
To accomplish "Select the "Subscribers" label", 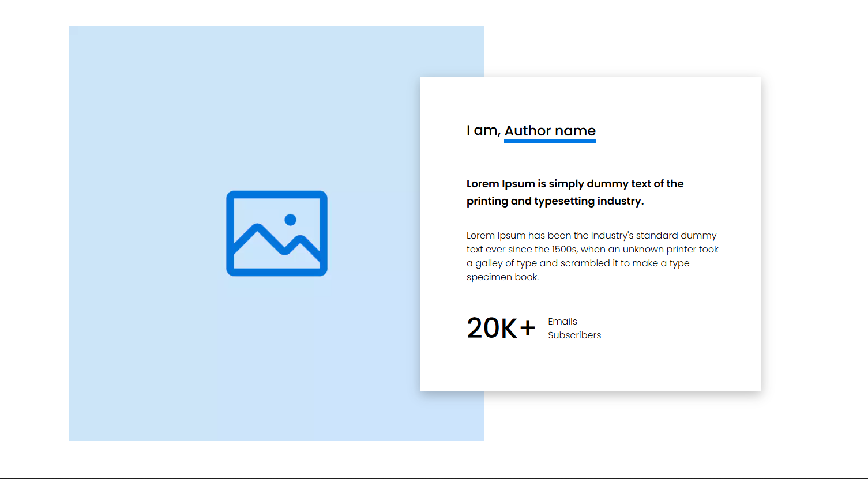I will point(574,335).
